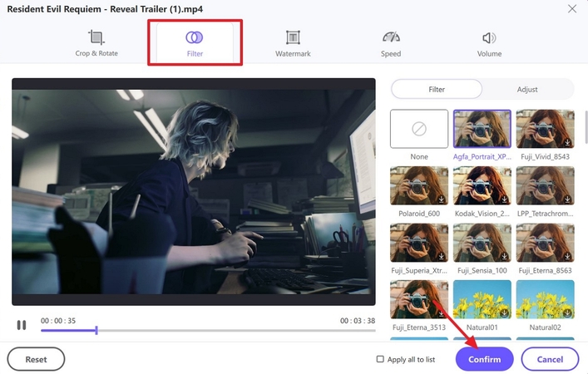Apply the Polaroid_600 filter thumbnail
Viewport: 588px width, 374px height.
pyautogui.click(x=419, y=185)
